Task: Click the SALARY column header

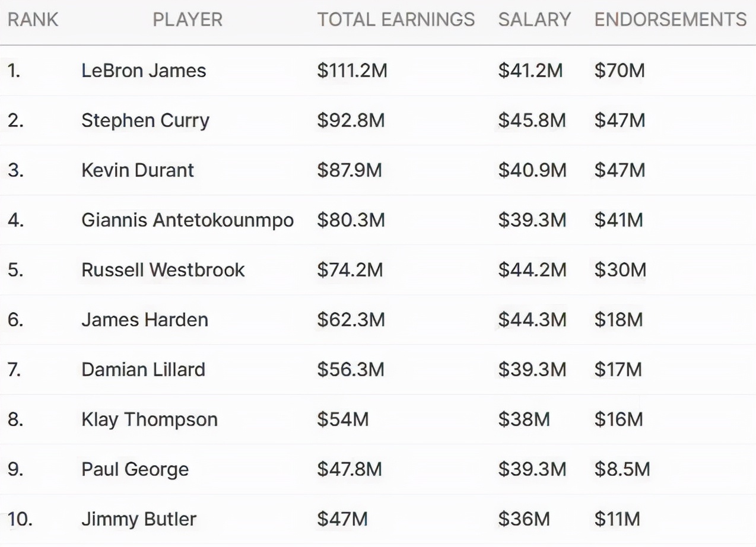Action: coord(534,20)
